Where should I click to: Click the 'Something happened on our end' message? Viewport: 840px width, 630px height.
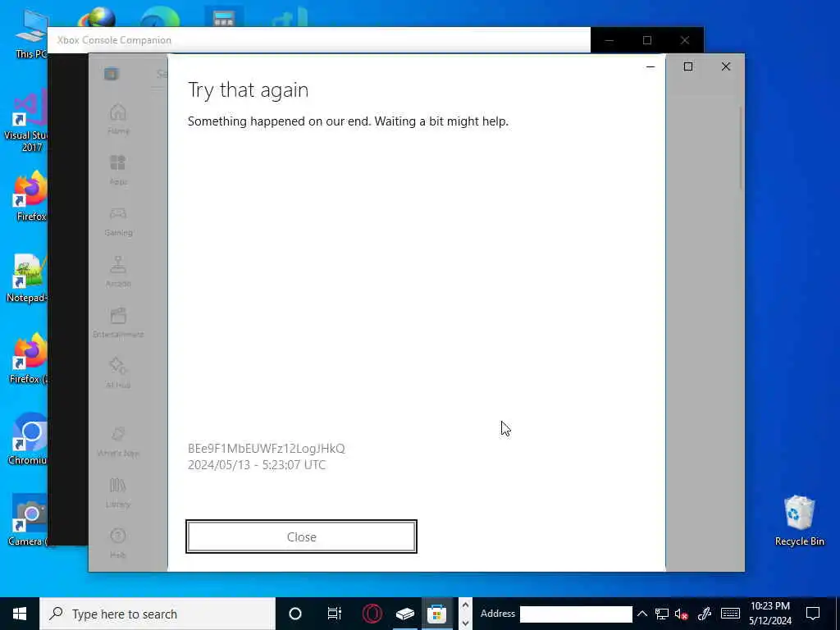click(x=348, y=121)
